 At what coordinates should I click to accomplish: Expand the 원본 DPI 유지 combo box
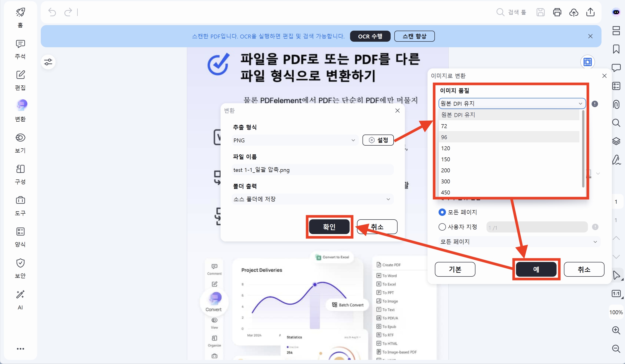click(512, 103)
